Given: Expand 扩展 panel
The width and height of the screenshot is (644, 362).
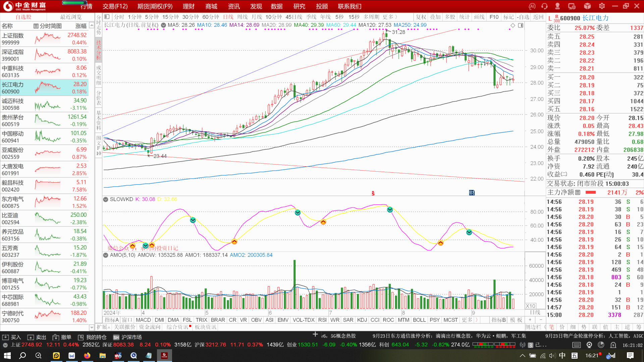Looking at the screenshot, I should (103, 327).
